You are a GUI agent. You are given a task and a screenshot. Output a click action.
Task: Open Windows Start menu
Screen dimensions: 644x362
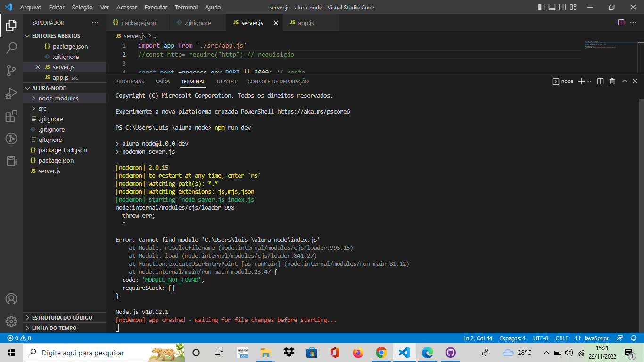point(11,353)
